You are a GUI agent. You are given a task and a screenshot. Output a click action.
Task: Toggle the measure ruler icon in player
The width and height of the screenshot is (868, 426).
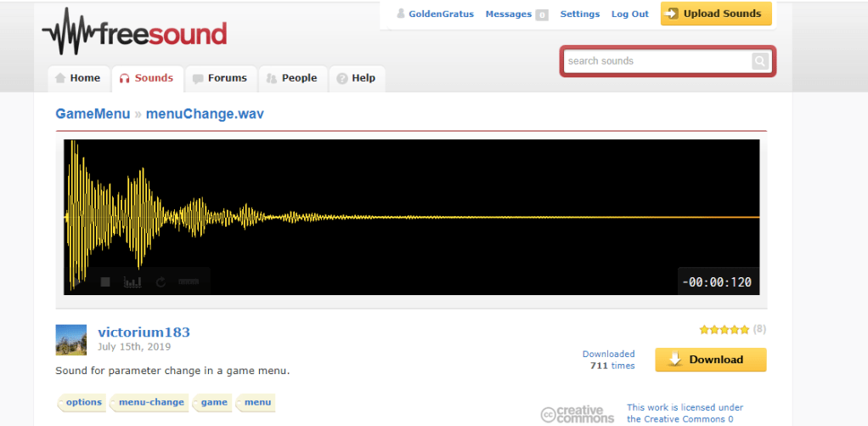(x=189, y=282)
